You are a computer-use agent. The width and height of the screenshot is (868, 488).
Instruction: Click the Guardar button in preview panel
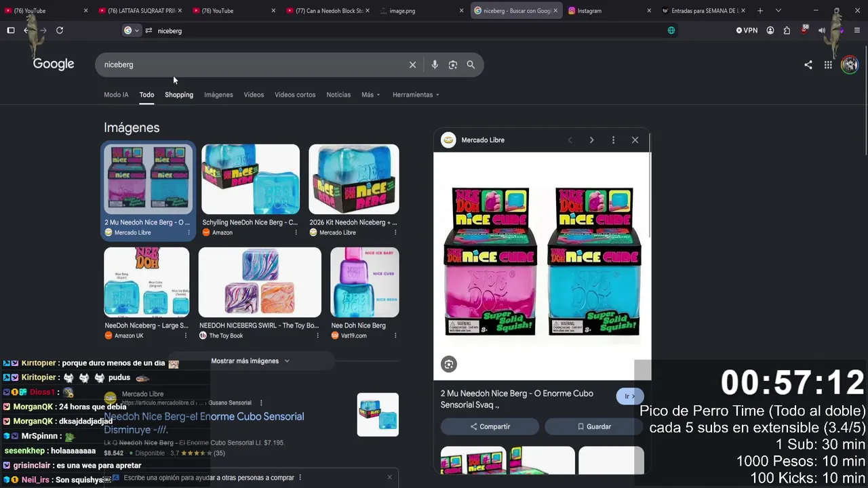pyautogui.click(x=594, y=426)
